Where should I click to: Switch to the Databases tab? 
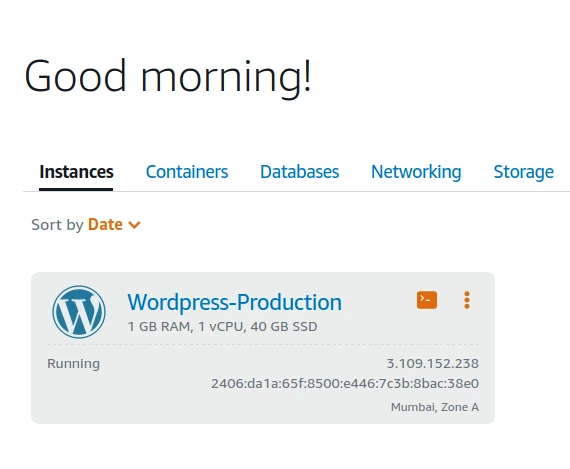[300, 172]
